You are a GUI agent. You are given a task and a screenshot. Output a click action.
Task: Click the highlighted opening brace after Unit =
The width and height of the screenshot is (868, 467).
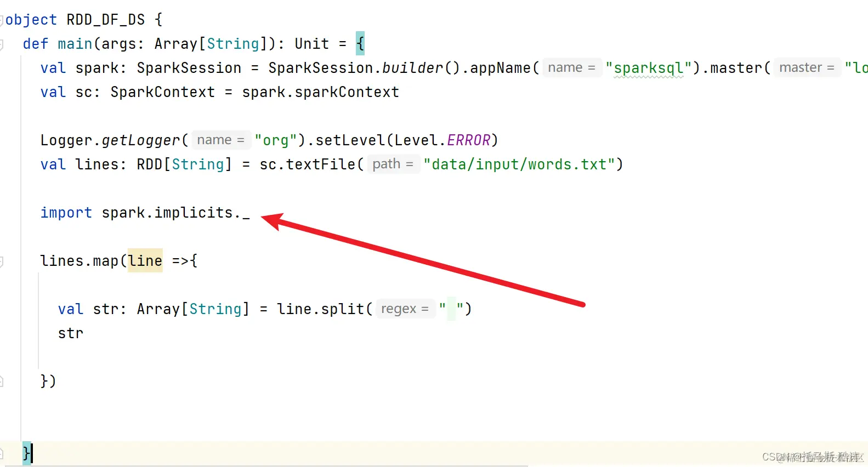click(360, 43)
